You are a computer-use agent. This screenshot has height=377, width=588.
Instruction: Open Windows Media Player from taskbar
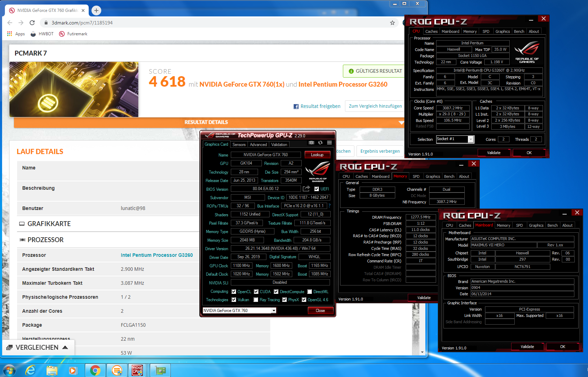(73, 370)
